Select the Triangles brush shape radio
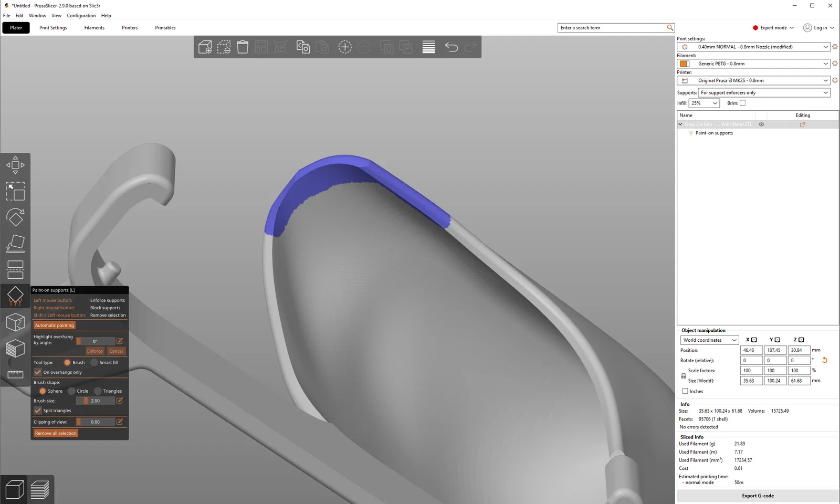The height and width of the screenshot is (504, 840). click(x=98, y=391)
